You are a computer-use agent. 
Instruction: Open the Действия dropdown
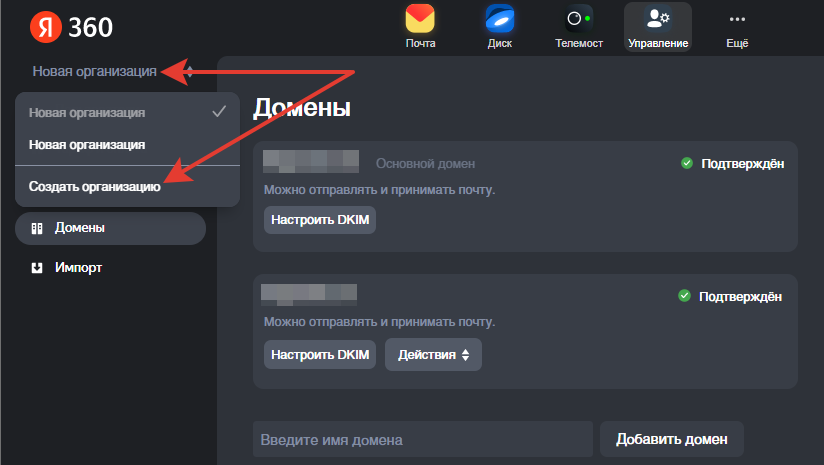pyautogui.click(x=433, y=355)
